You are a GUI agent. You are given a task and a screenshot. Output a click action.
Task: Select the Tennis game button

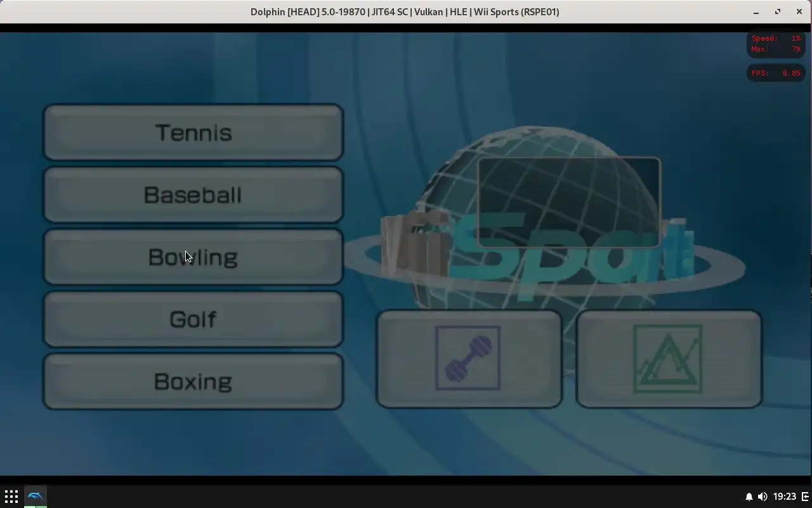[x=193, y=132]
